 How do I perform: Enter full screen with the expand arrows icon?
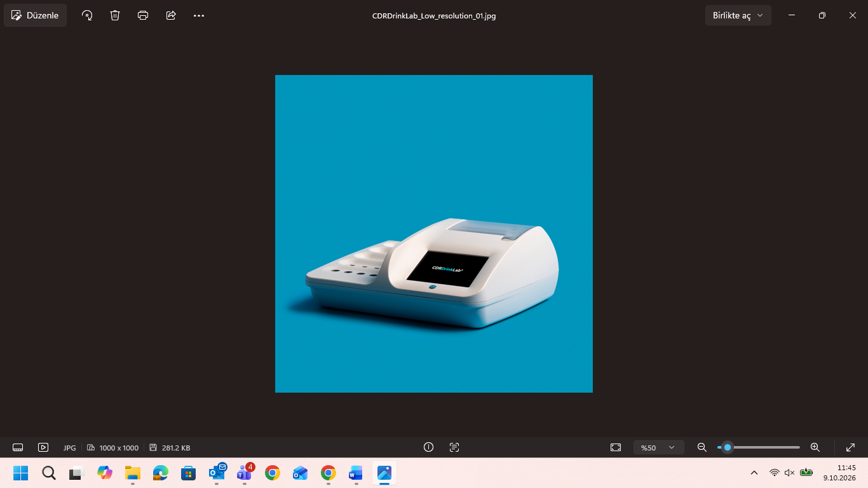coord(851,447)
